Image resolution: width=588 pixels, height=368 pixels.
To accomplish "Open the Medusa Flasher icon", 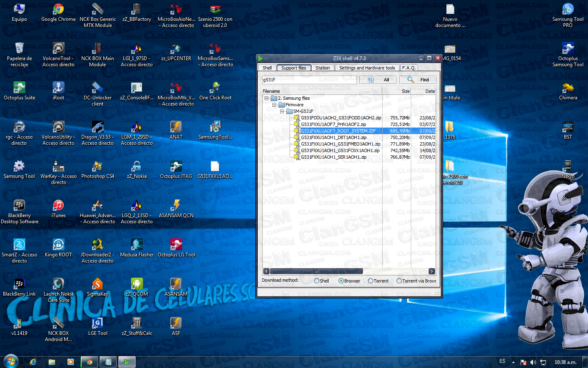I will [137, 248].
